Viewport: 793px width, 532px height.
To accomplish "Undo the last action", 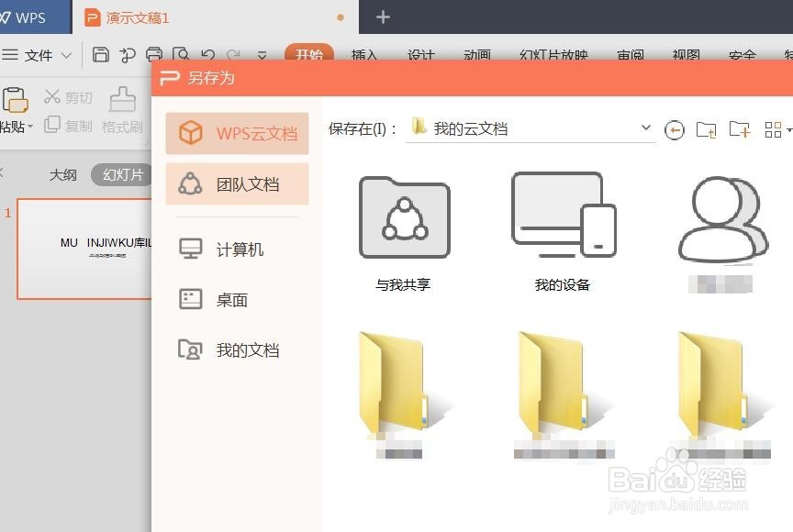I will click(x=207, y=54).
